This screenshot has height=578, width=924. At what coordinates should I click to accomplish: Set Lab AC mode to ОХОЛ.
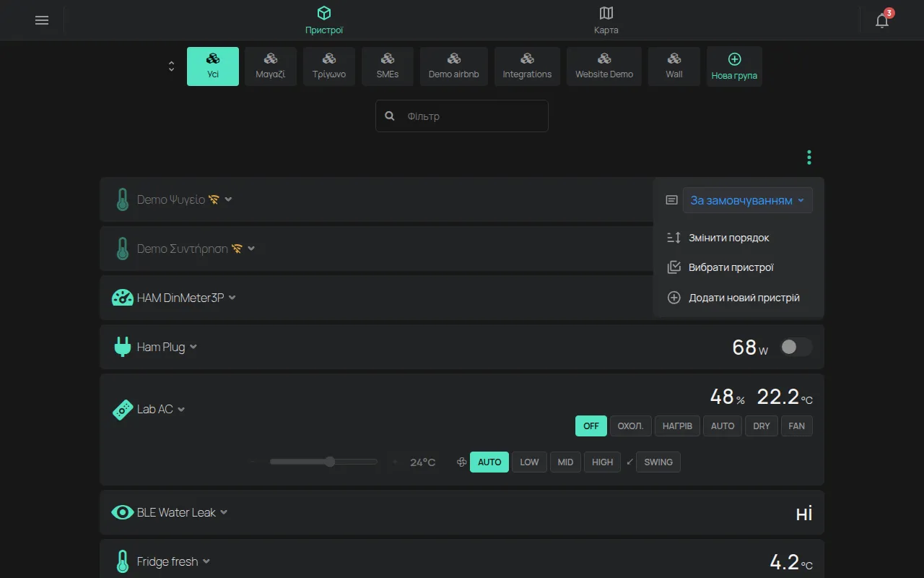[x=630, y=426]
